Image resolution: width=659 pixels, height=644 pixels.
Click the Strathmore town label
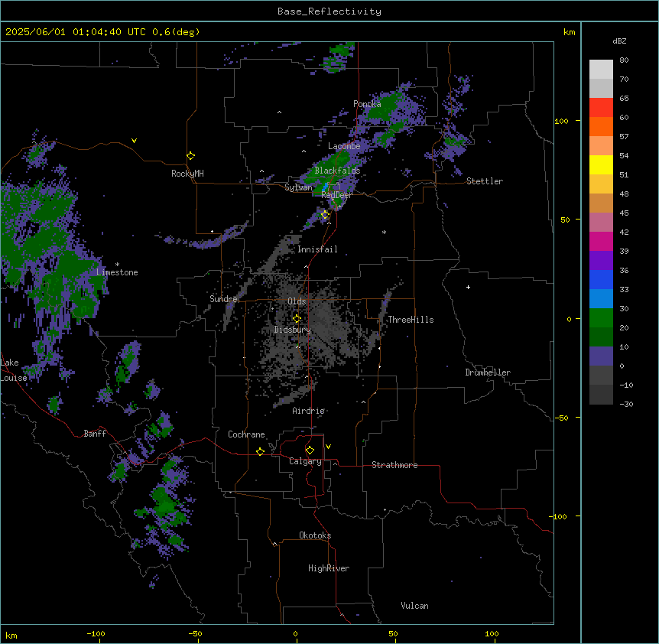coord(394,465)
